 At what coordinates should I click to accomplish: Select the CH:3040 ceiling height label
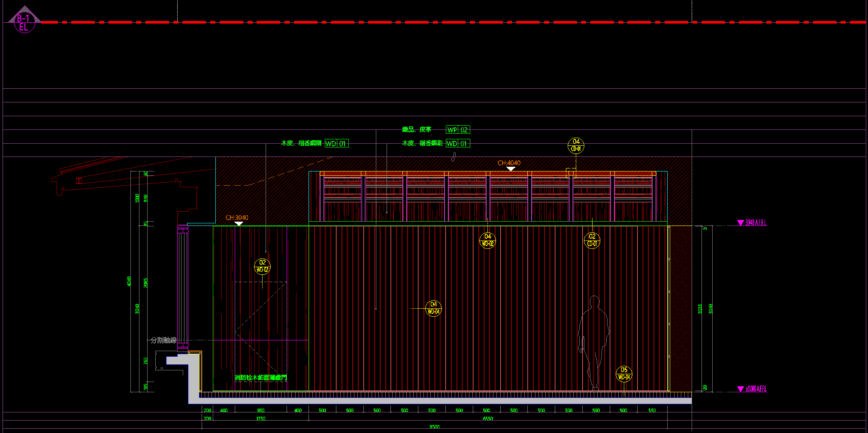pos(237,218)
